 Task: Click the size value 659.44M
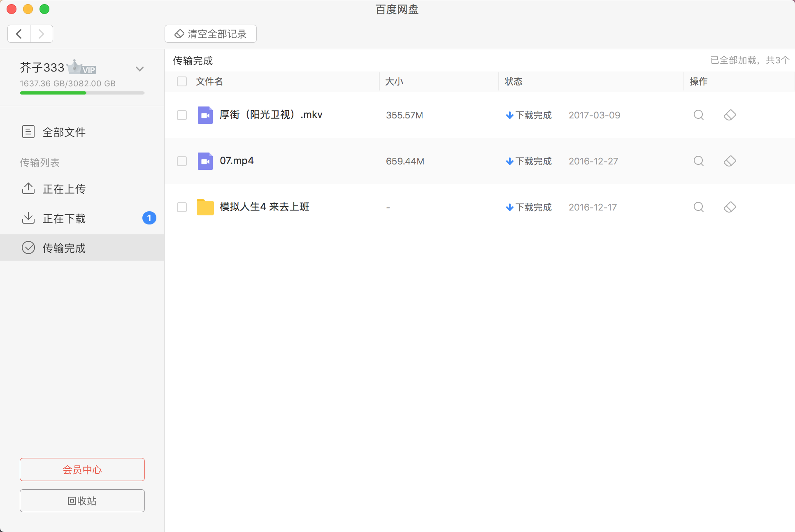[405, 161]
